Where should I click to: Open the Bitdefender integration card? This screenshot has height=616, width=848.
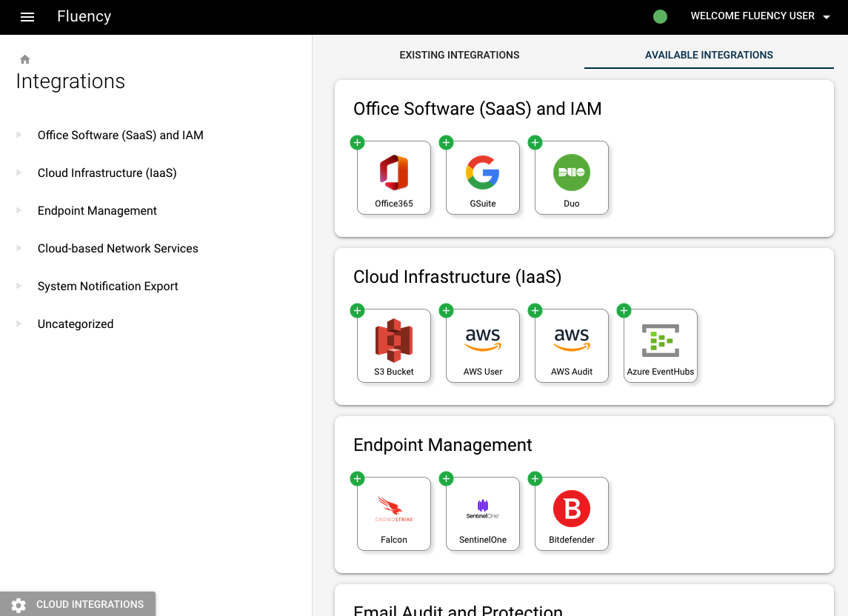point(572,514)
